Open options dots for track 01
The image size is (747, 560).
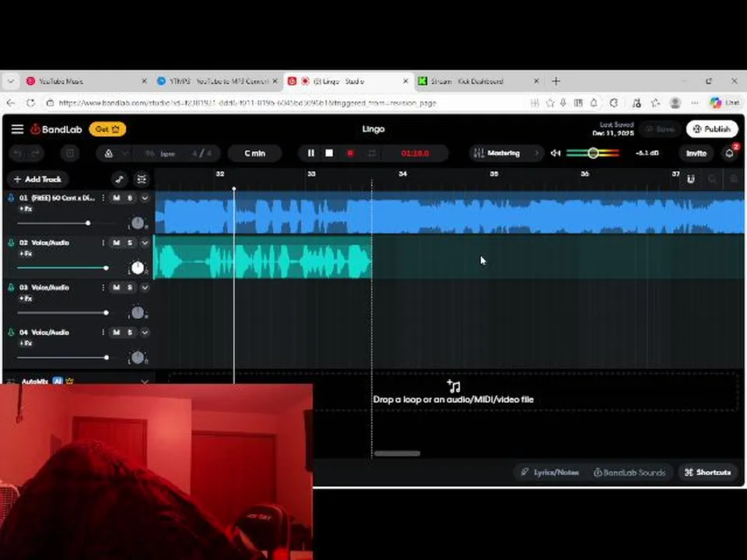click(x=103, y=198)
